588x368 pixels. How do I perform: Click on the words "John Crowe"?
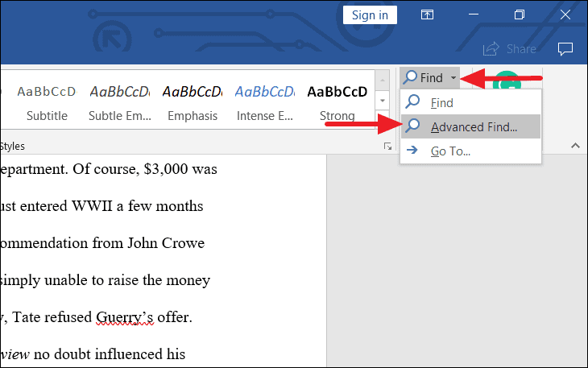(166, 243)
